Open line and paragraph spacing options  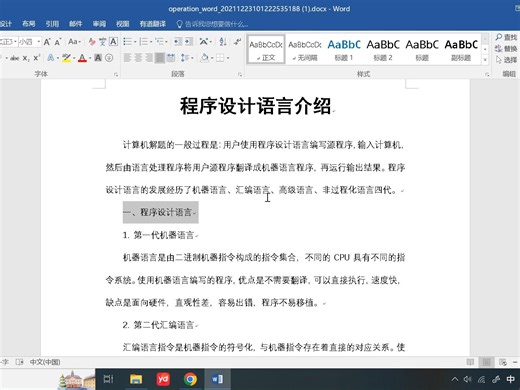click(x=184, y=58)
